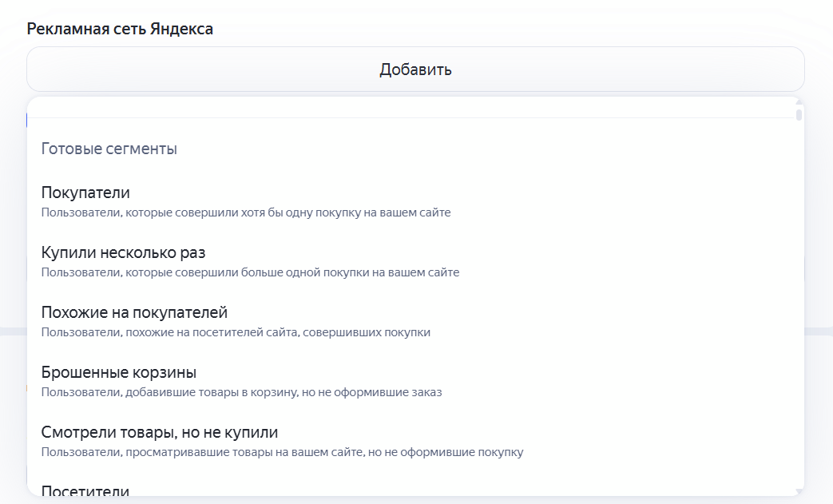Click description about users who viewed products without buying

[x=282, y=452]
